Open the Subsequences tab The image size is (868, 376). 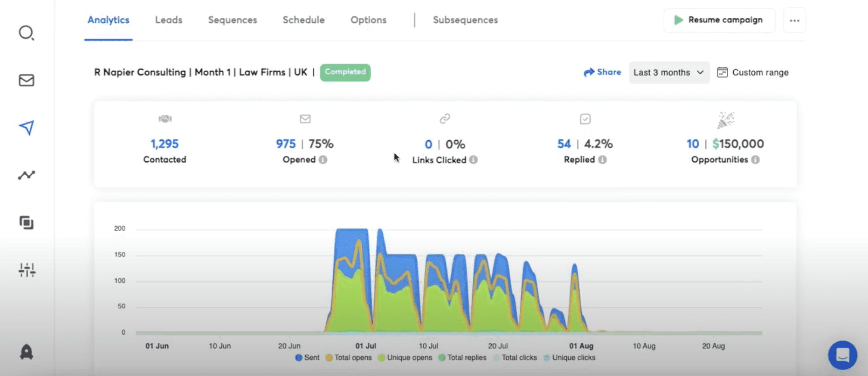pyautogui.click(x=465, y=20)
